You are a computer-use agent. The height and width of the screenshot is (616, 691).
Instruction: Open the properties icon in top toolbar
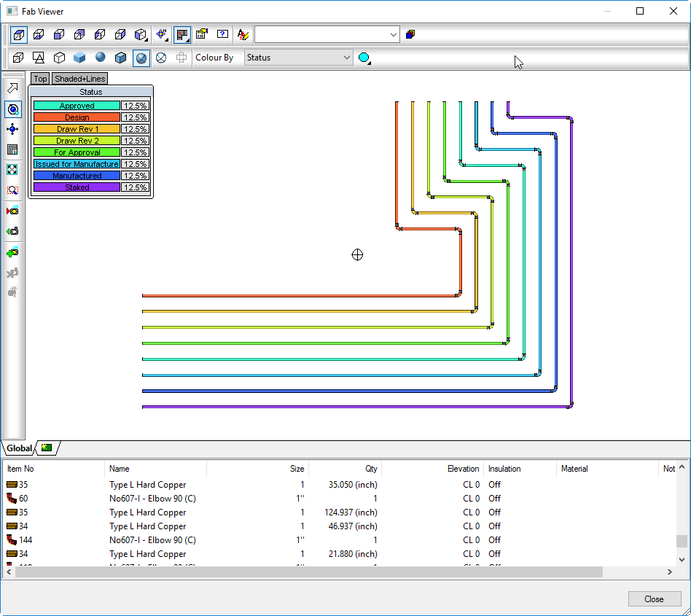pyautogui.click(x=202, y=34)
